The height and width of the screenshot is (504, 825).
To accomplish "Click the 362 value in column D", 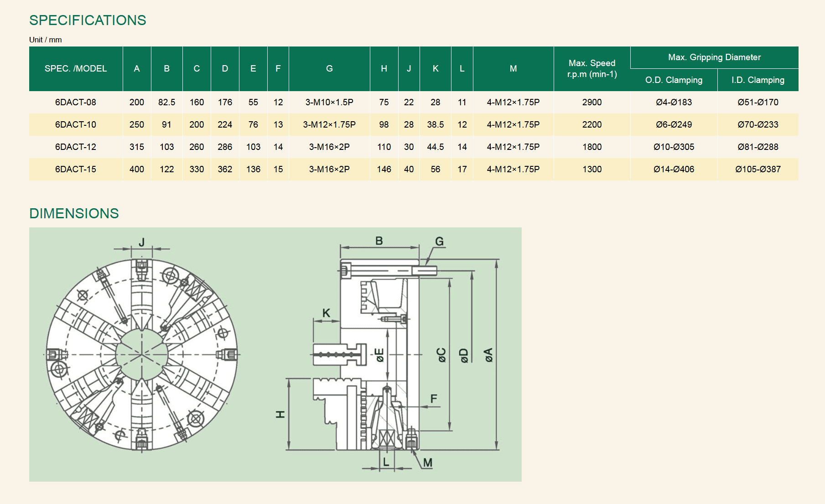I will 225,169.
